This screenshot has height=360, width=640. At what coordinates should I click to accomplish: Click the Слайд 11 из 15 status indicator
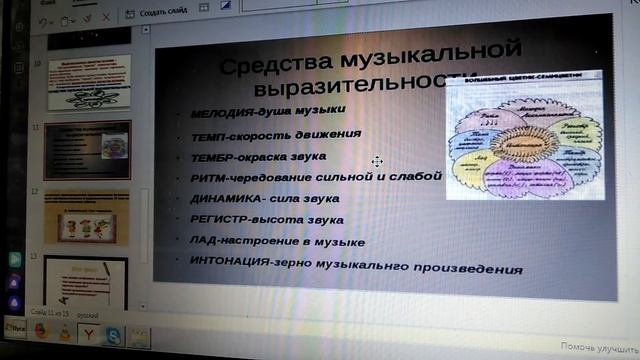50,313
